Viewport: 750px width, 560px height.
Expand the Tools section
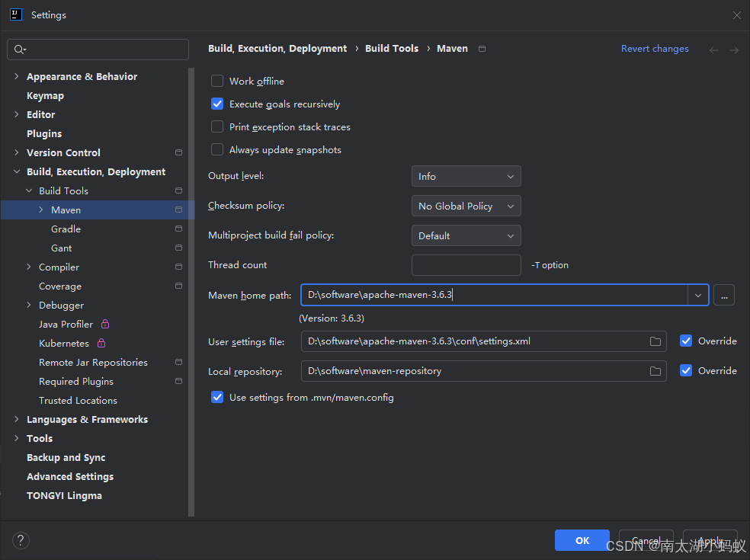point(17,439)
